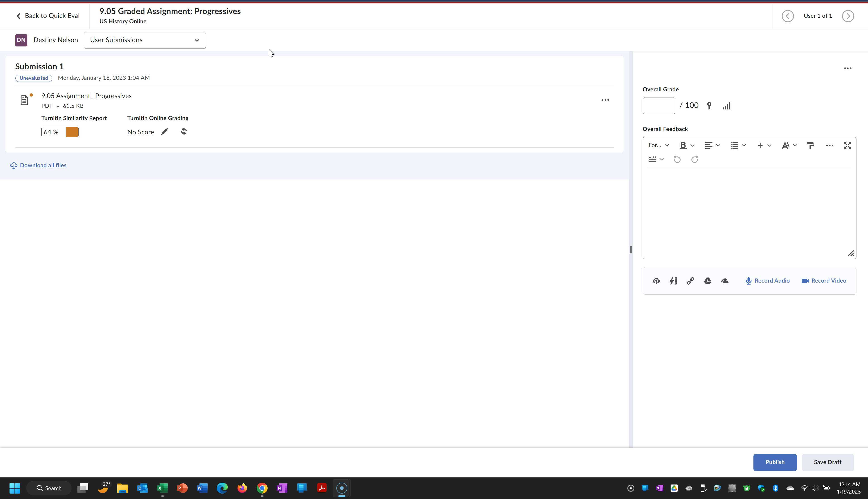
Task: Click the grade statistics bar chart icon
Action: pos(726,106)
